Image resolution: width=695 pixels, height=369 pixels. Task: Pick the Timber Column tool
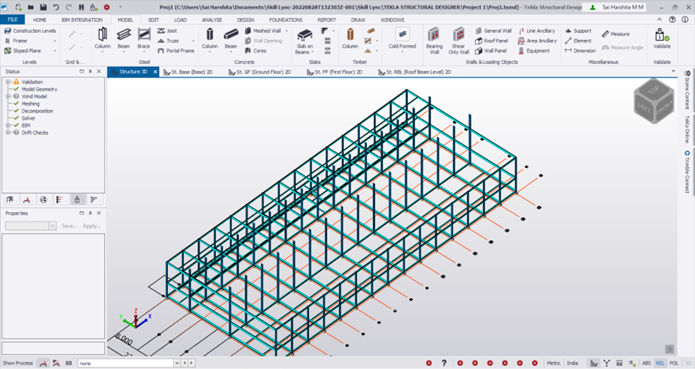pyautogui.click(x=350, y=39)
